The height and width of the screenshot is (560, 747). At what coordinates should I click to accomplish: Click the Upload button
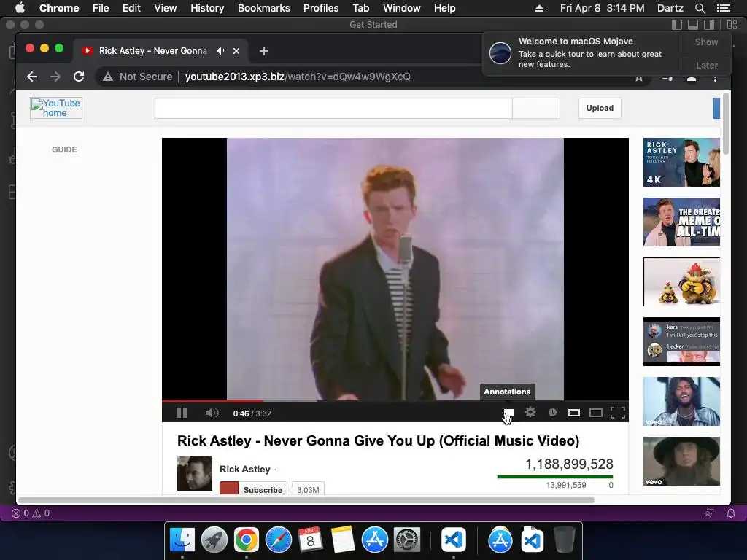pyautogui.click(x=600, y=108)
